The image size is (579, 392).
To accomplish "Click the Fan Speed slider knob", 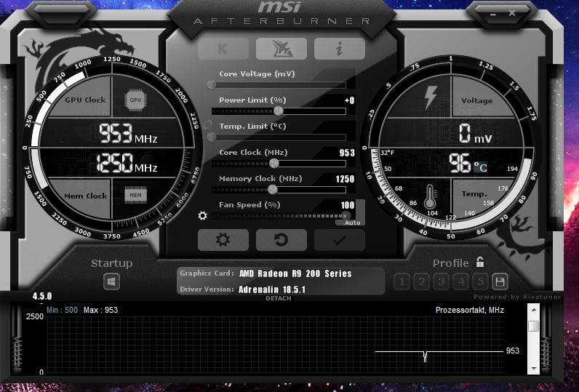I will pyautogui.click(x=346, y=215).
